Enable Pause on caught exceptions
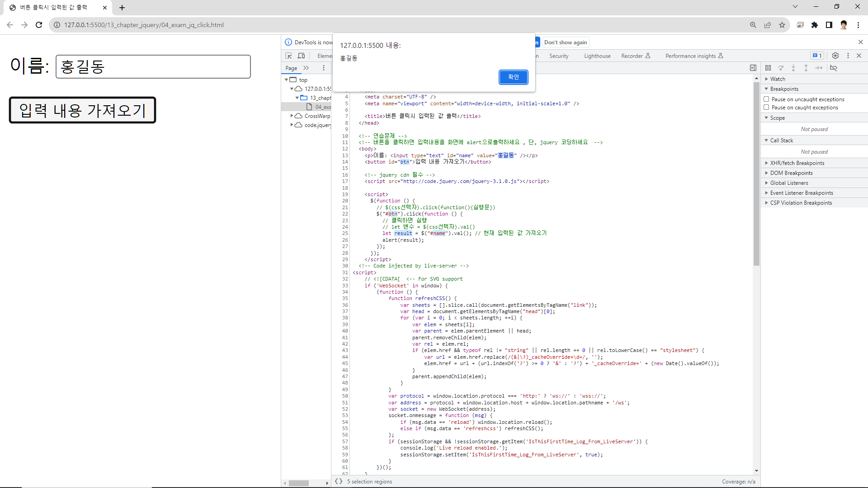Viewport: 868px width, 488px height. click(x=766, y=108)
